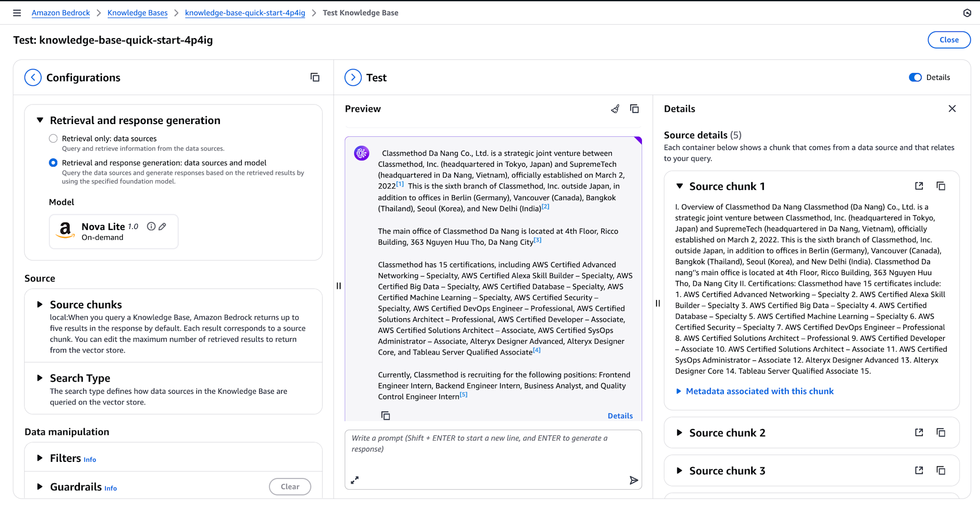Click the Guardrails Clear button
The width and height of the screenshot is (980, 506).
[290, 486]
